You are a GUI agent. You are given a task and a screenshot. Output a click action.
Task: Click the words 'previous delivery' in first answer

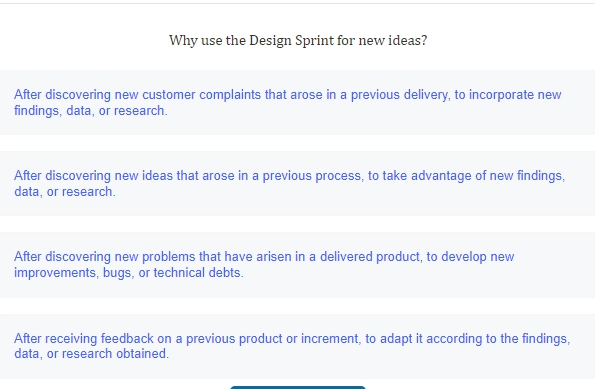tap(400, 94)
